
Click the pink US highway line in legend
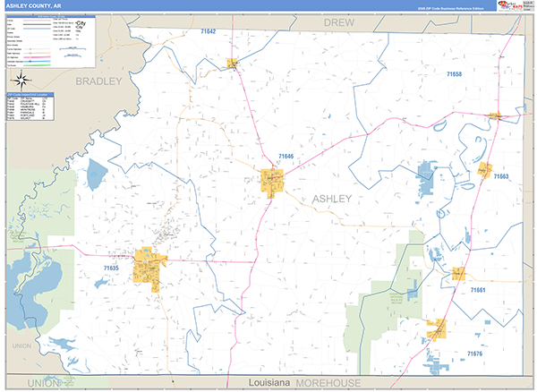click(x=37, y=57)
